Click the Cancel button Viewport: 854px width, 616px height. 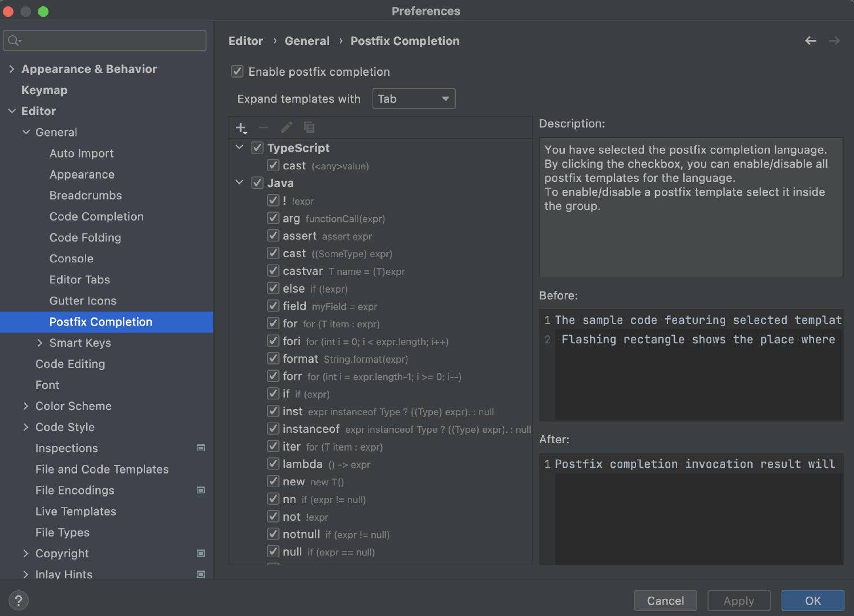[665, 601]
